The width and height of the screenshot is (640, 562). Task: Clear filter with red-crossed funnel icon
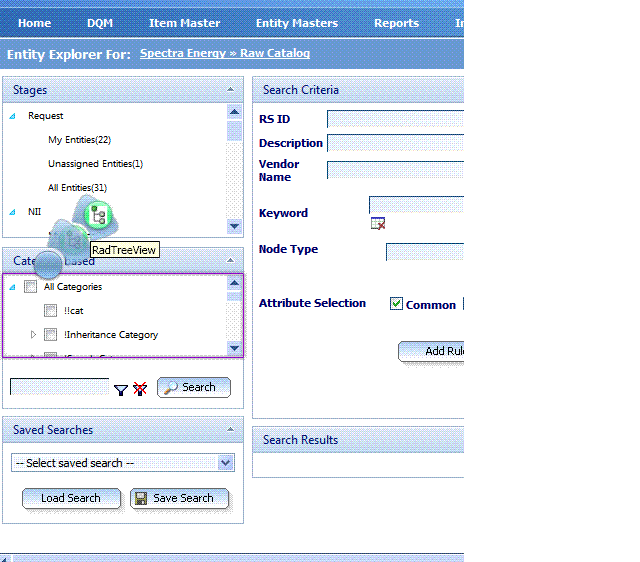tap(140, 389)
